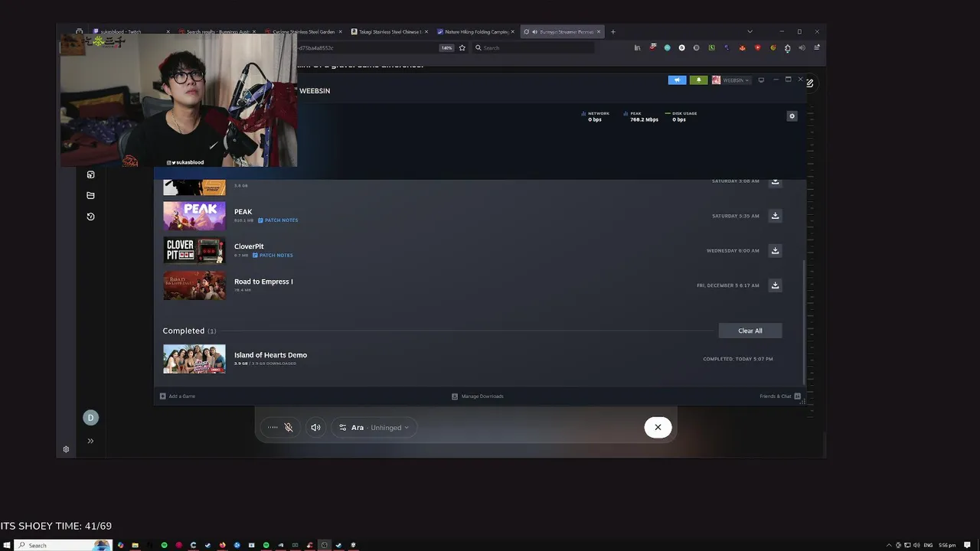This screenshot has width=980, height=551.
Task: Open the D profile avatar
Action: (x=90, y=418)
